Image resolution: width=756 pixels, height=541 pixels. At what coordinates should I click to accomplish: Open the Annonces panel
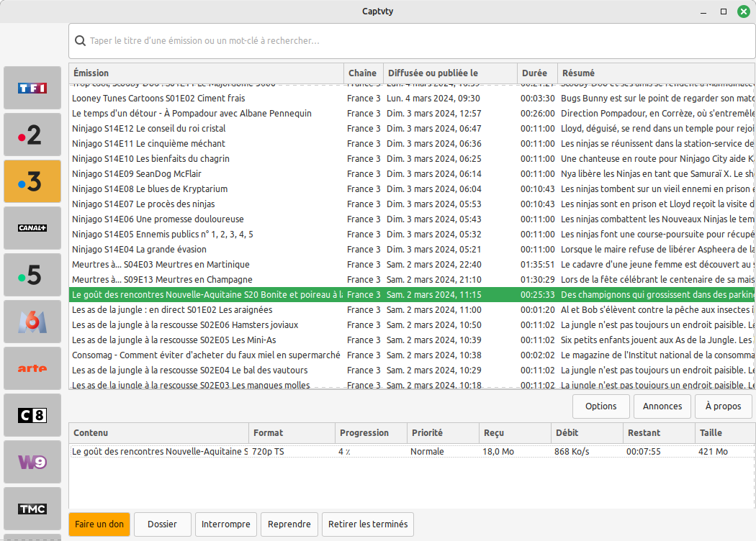click(662, 406)
